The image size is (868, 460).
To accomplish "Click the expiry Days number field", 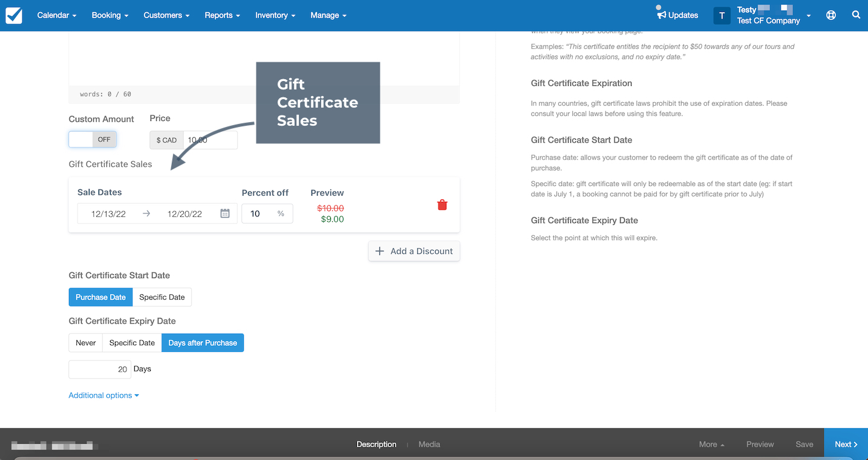I will point(100,369).
